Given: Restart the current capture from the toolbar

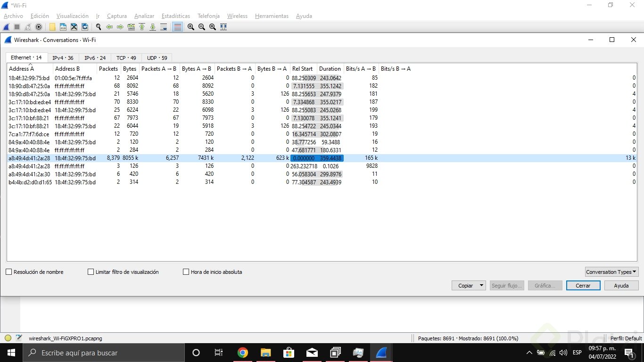Looking at the screenshot, I should coord(28,27).
